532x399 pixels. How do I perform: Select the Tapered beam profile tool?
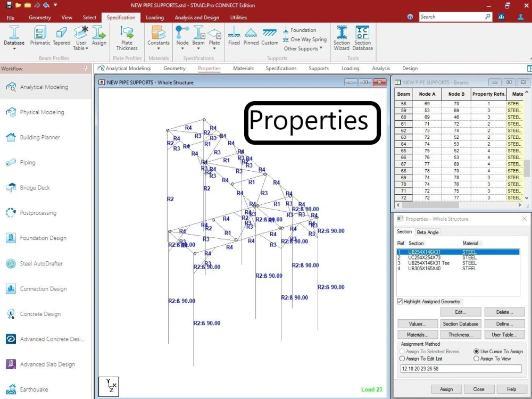point(61,36)
